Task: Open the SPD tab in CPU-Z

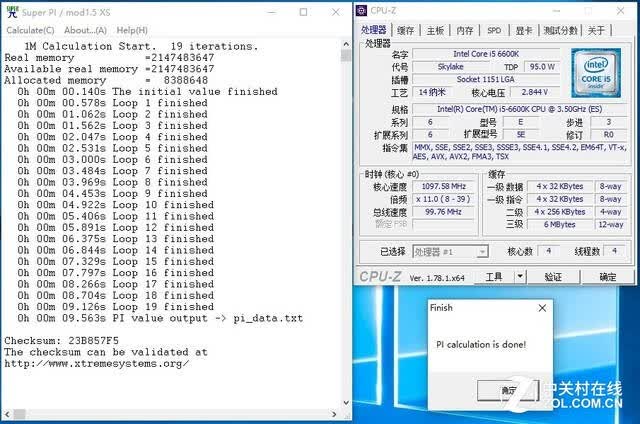Action: pyautogui.click(x=494, y=30)
